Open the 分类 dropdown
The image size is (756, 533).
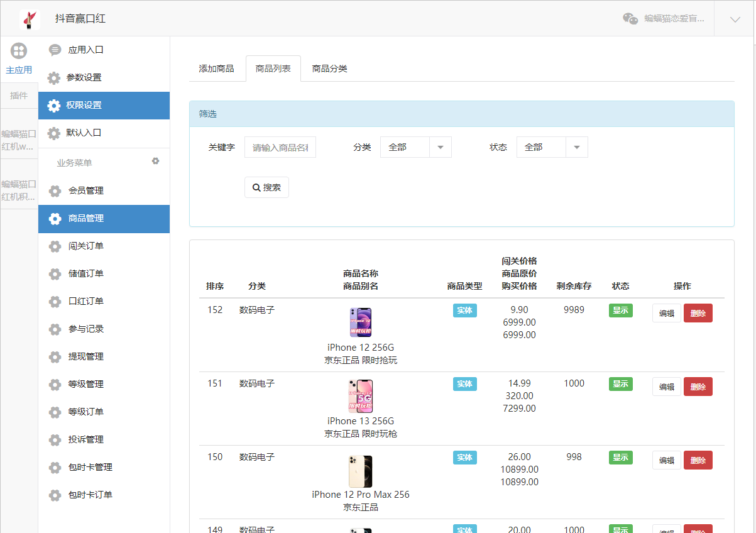(416, 147)
